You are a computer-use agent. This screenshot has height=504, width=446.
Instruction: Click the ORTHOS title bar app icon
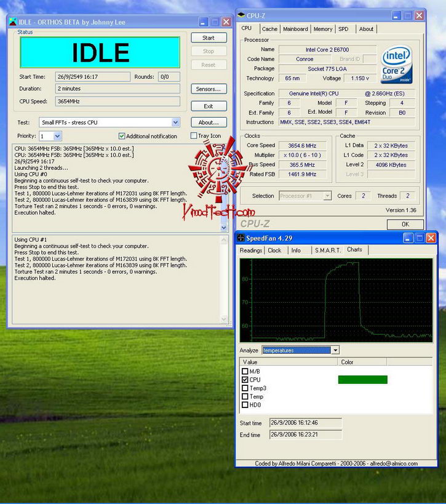click(13, 22)
